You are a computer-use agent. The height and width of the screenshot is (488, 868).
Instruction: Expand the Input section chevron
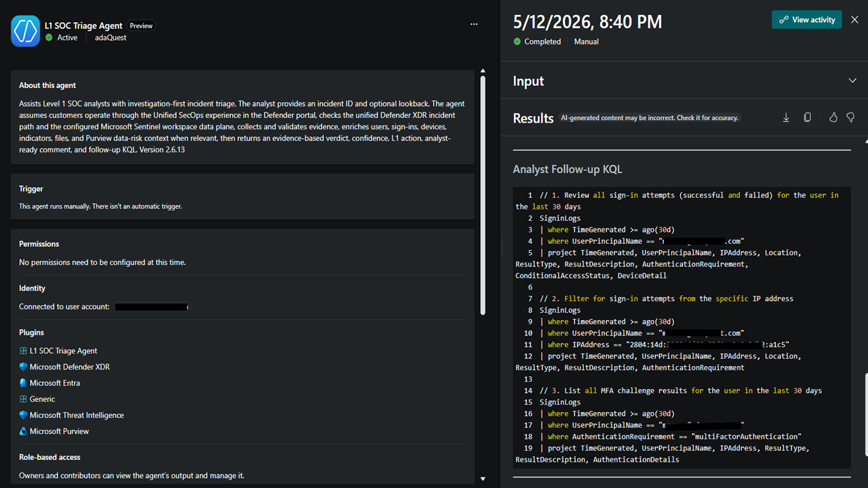852,81
